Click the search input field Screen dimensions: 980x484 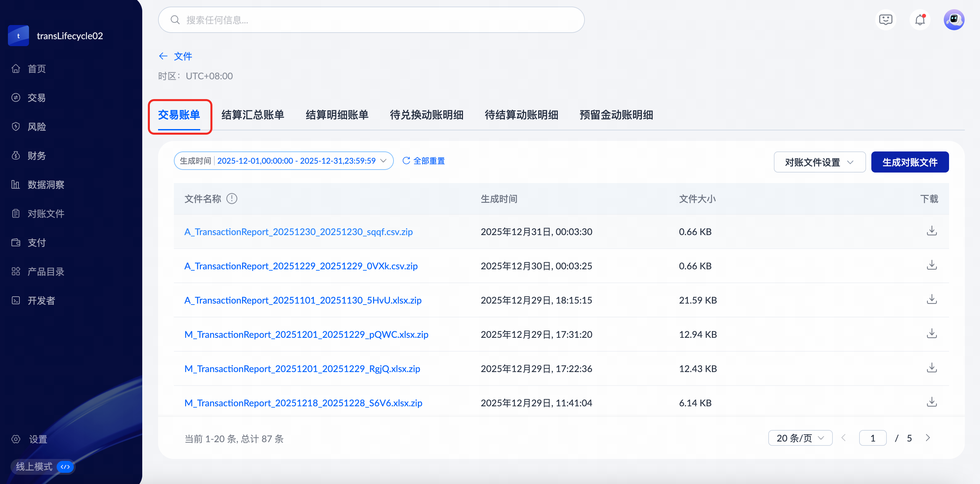point(371,20)
